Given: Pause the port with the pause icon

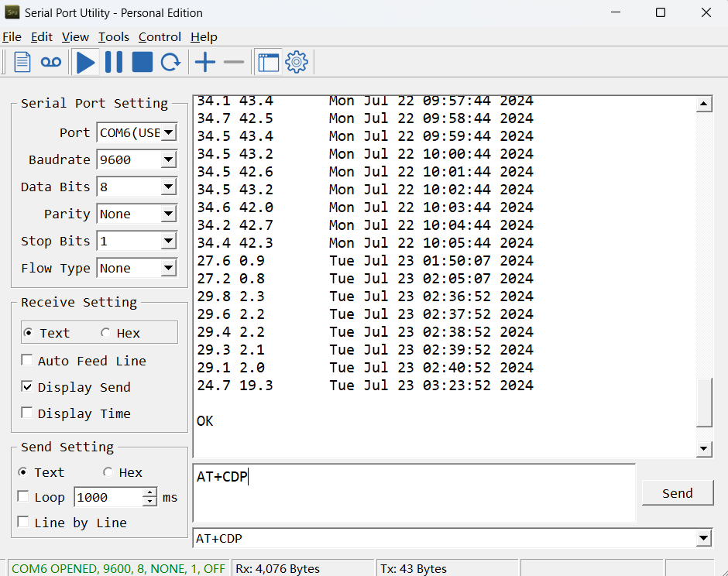Looking at the screenshot, I should [114, 62].
